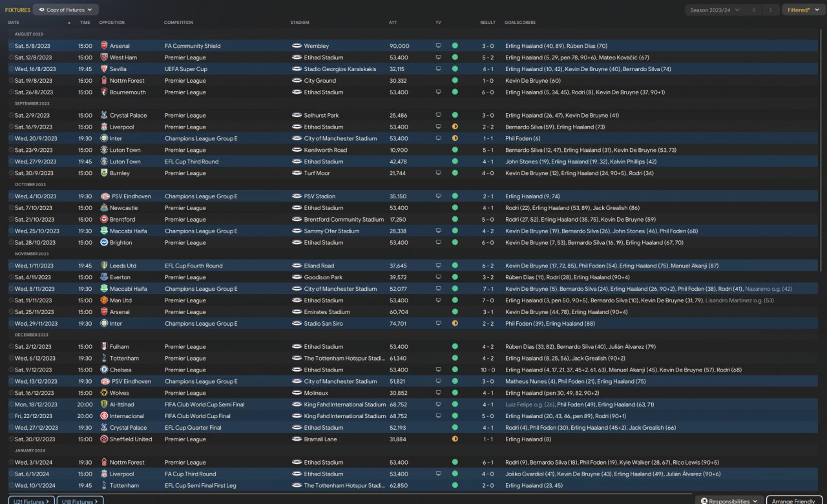Image resolution: width=827 pixels, height=504 pixels.
Task: Sort fixtures by the Competition column
Action: pos(179,23)
